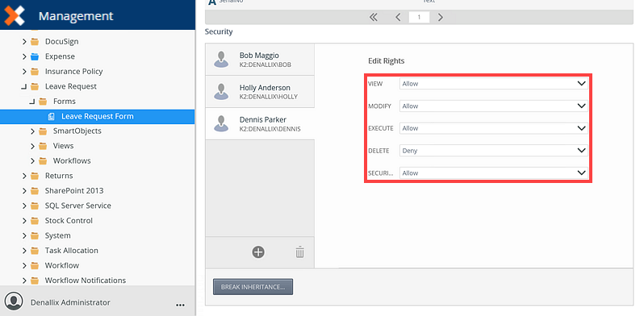Collapse the Leave Request tree node
This screenshot has height=316, width=644.
pos(24,86)
